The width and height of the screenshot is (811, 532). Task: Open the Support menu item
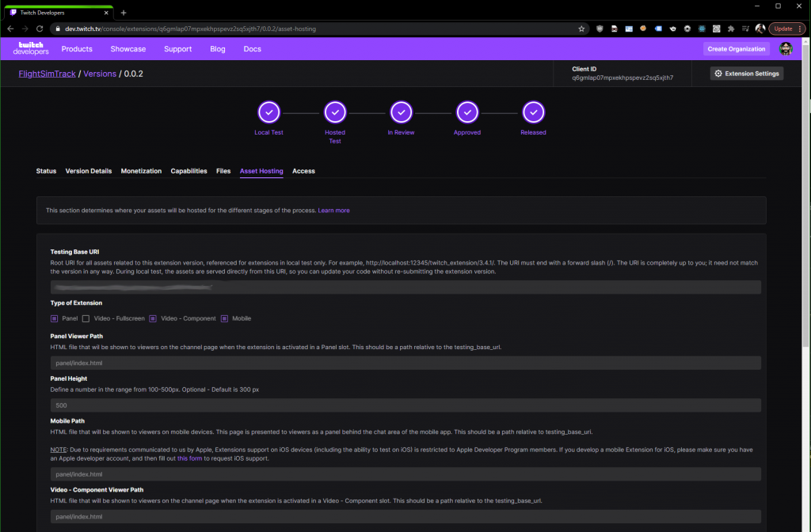click(x=178, y=48)
